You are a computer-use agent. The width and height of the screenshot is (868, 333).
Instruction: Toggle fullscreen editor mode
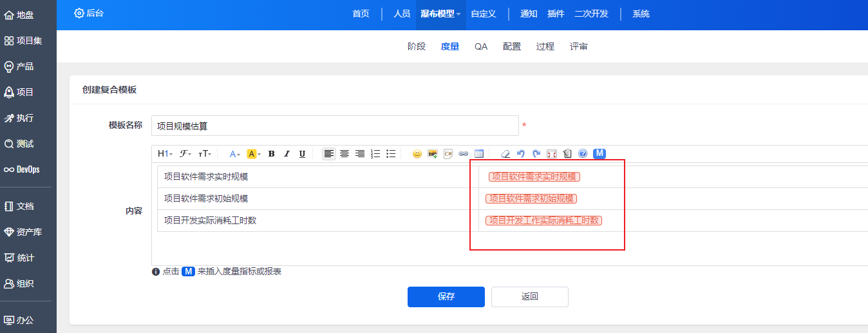(552, 154)
